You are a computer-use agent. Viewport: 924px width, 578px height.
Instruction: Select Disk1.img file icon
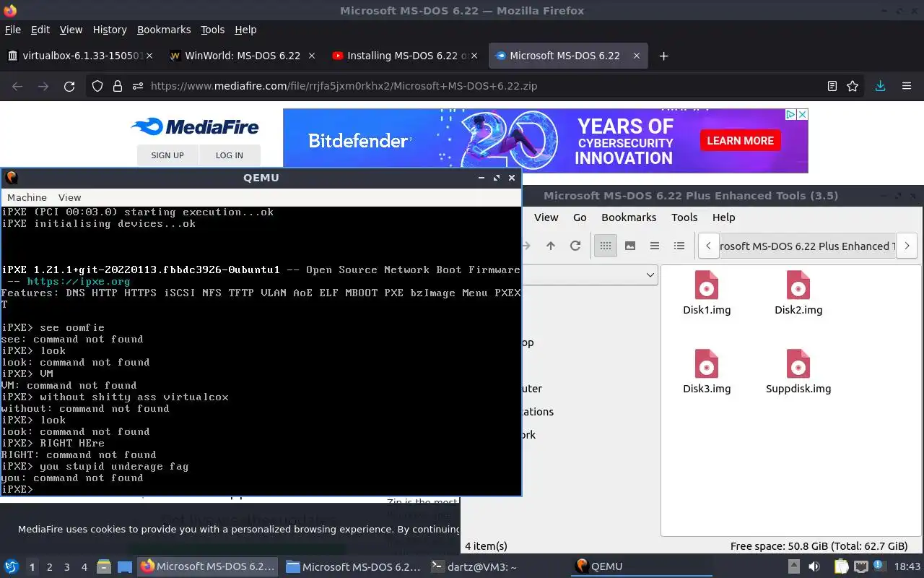pos(707,285)
